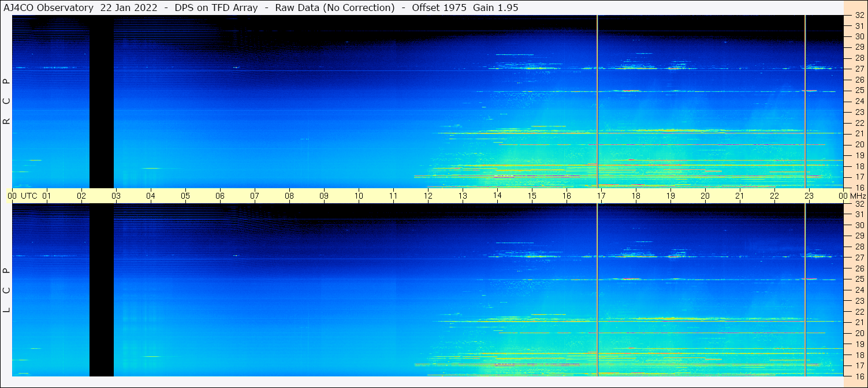Click the LCP panel axis label
868x388 pixels.
[7, 290]
